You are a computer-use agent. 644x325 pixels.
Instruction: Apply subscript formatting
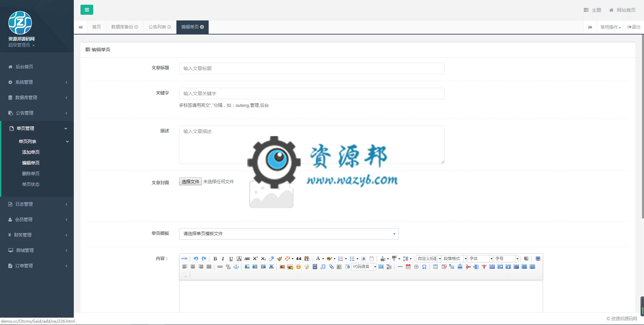(263, 259)
